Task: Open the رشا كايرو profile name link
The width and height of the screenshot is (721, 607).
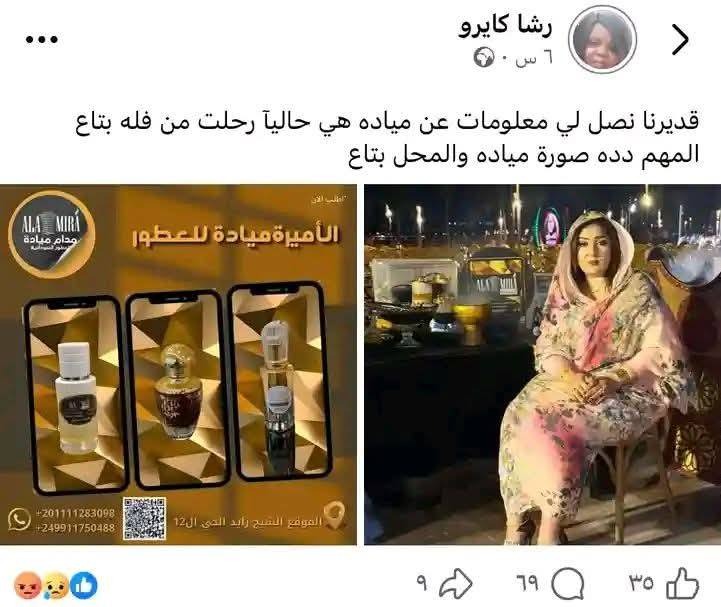Action: [505, 25]
